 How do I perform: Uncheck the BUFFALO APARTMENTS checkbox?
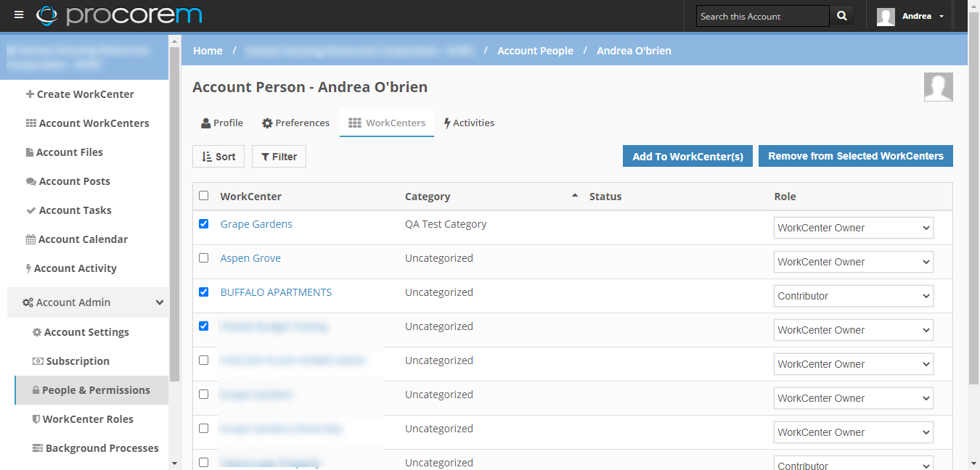(x=203, y=292)
